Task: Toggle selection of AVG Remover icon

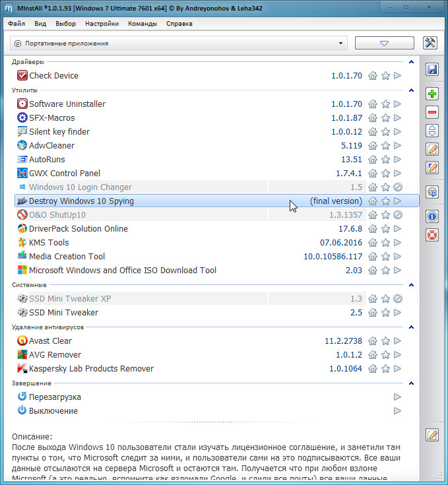Action: pyautogui.click(x=22, y=354)
